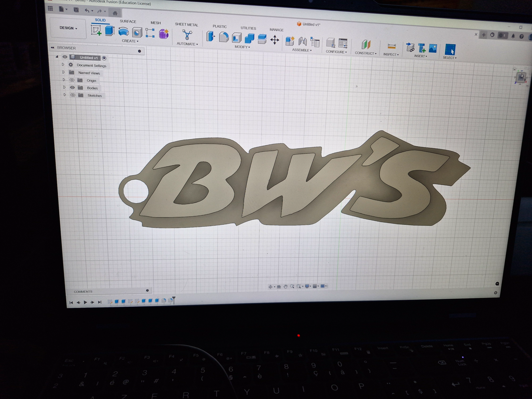The width and height of the screenshot is (532, 399).
Task: Select the Extrude tool
Action: click(110, 31)
